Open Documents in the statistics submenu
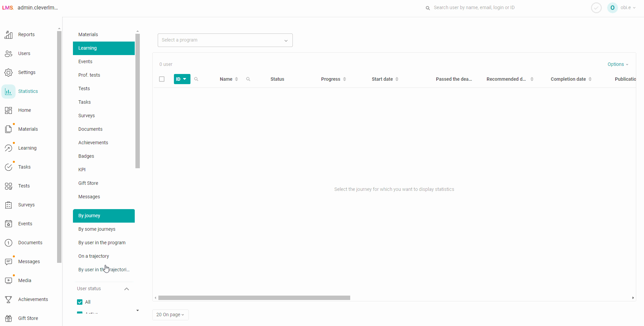This screenshot has width=644, height=326. pos(104,129)
